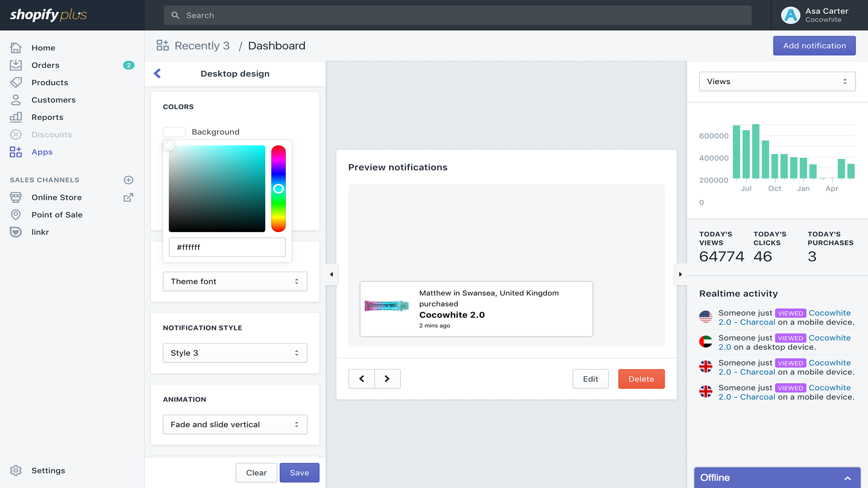The height and width of the screenshot is (488, 868).
Task: Open the Theme font selector
Action: point(235,281)
